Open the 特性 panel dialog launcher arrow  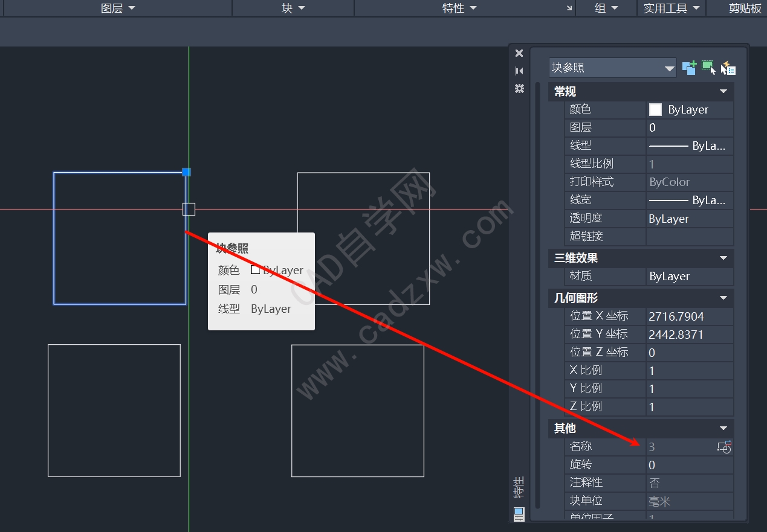click(x=569, y=8)
